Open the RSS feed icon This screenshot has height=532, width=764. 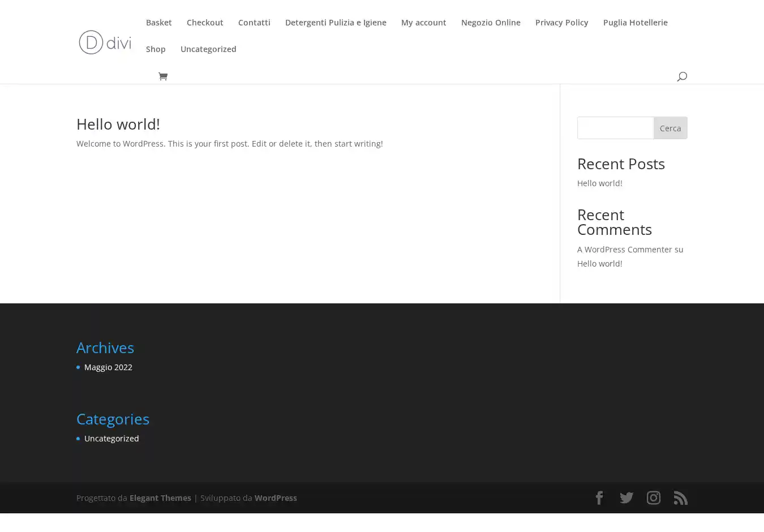[681, 498]
